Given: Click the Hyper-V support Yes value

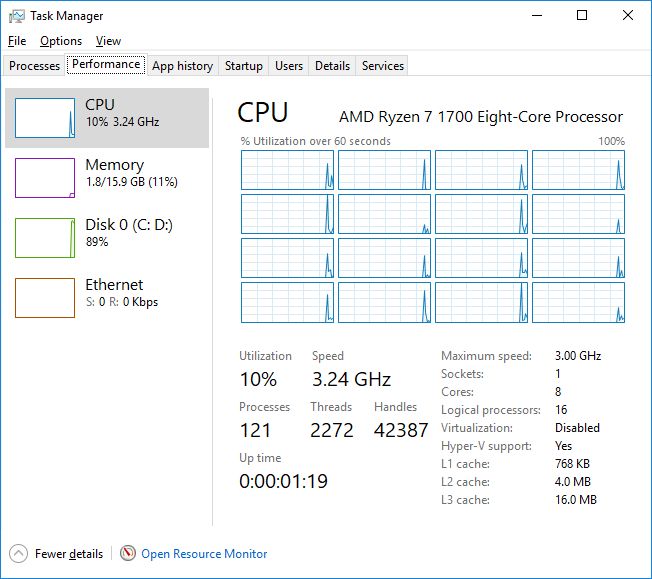Looking at the screenshot, I should (563, 445).
